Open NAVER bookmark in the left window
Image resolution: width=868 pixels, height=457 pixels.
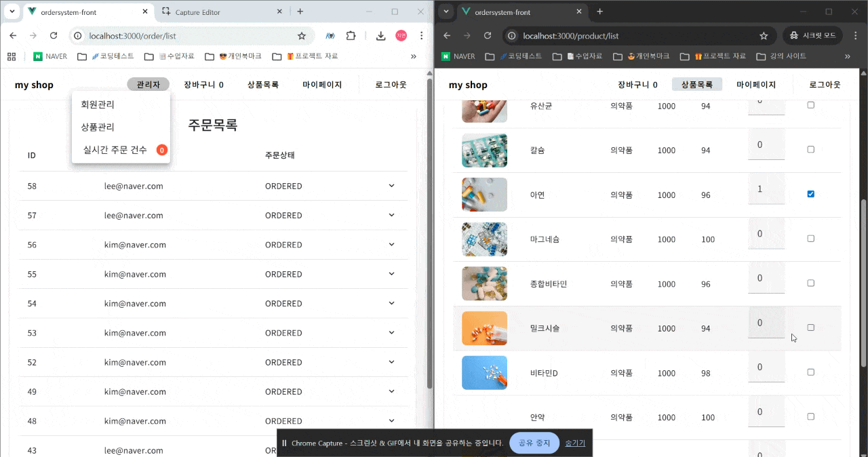pyautogui.click(x=50, y=56)
